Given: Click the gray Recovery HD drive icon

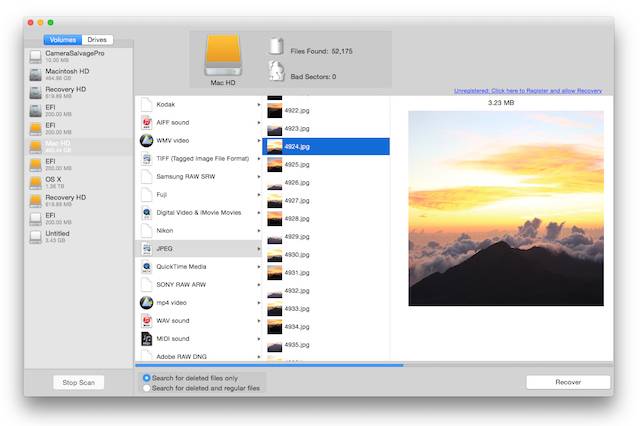Looking at the screenshot, I should (x=36, y=92).
